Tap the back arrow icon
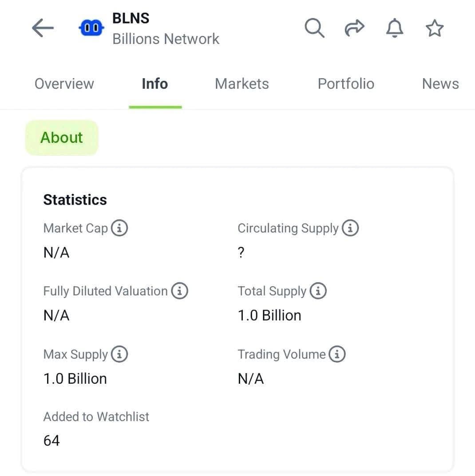This screenshot has height=476, width=475. [x=43, y=28]
